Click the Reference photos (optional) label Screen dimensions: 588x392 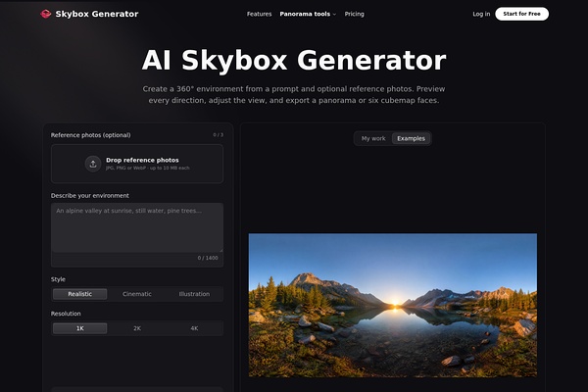91,135
